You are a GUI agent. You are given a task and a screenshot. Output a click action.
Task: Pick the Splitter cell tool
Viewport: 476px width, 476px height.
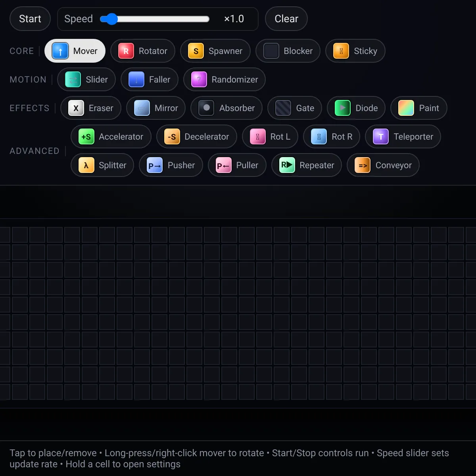(x=102, y=165)
